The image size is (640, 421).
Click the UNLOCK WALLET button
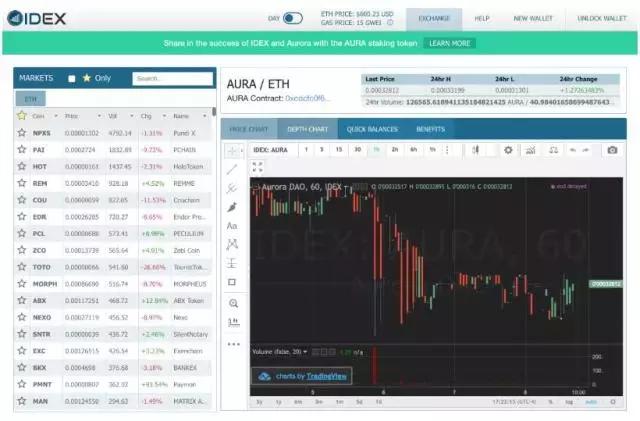tap(602, 18)
